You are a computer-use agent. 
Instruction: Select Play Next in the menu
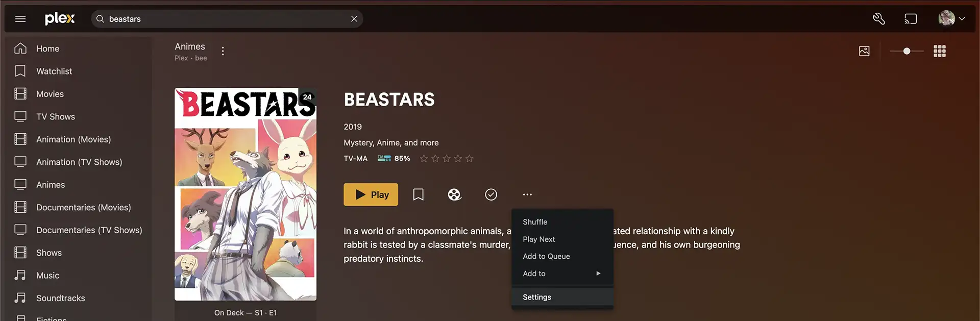(x=562, y=239)
